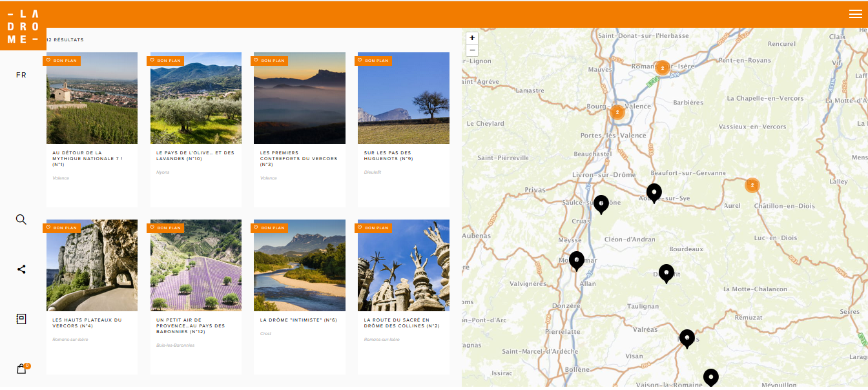This screenshot has height=390, width=868.
Task: Zoom out on the map
Action: 472,50
